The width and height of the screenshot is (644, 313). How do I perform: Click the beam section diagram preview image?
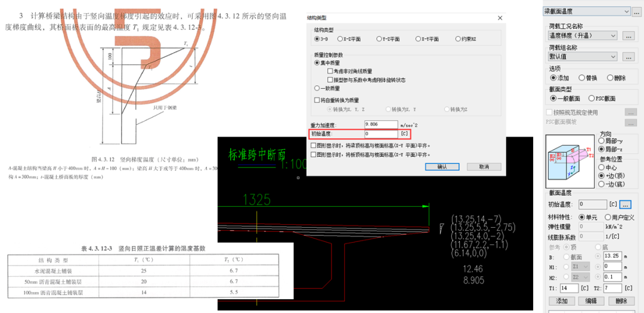coord(570,162)
